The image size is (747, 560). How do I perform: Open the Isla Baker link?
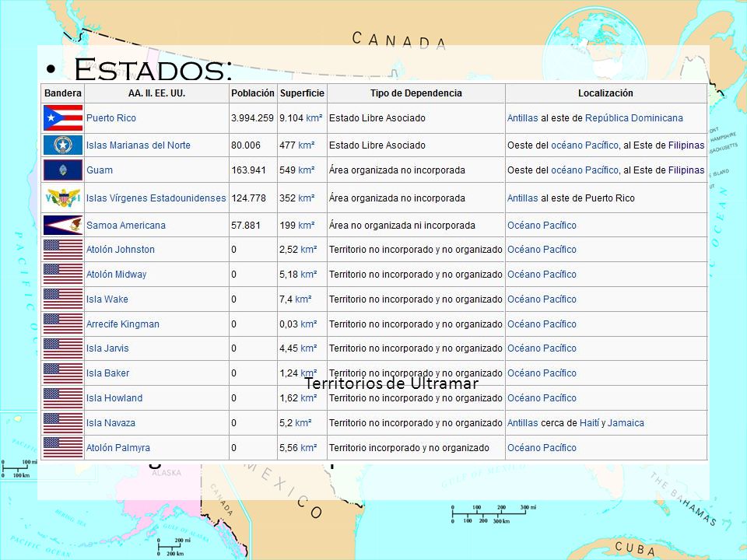coord(107,373)
